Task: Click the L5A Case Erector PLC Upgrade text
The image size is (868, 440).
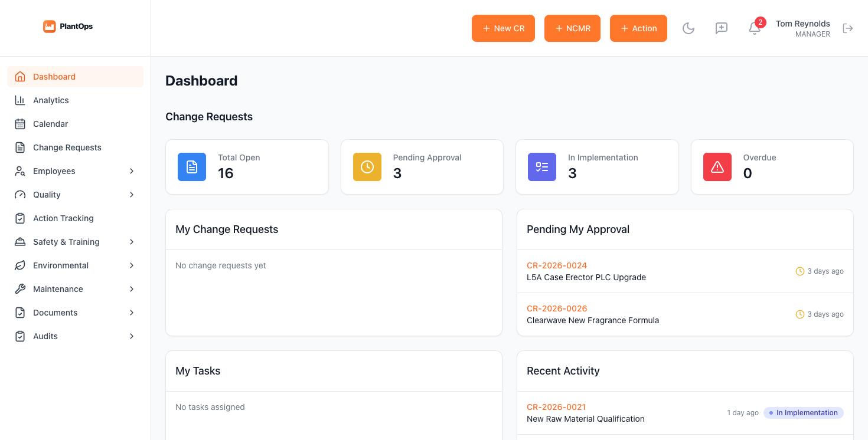Action: (x=586, y=277)
